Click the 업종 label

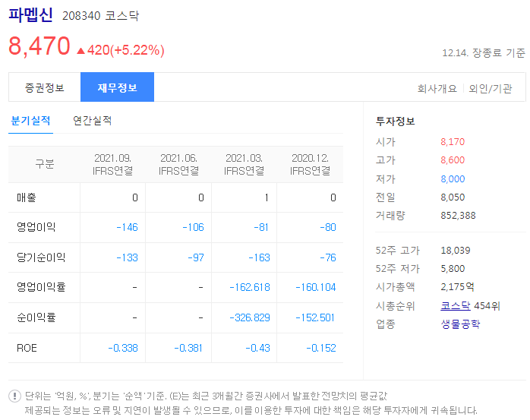tap(385, 324)
